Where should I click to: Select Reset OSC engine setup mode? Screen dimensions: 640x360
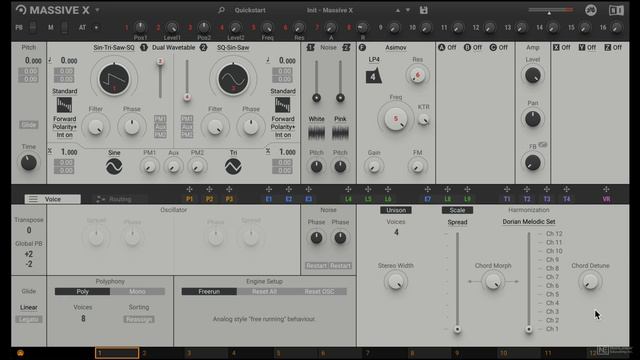click(x=320, y=291)
